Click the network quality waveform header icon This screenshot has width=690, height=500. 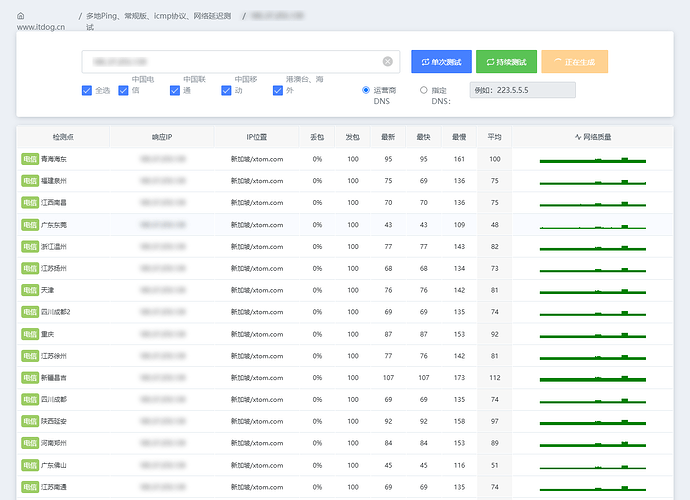578,137
